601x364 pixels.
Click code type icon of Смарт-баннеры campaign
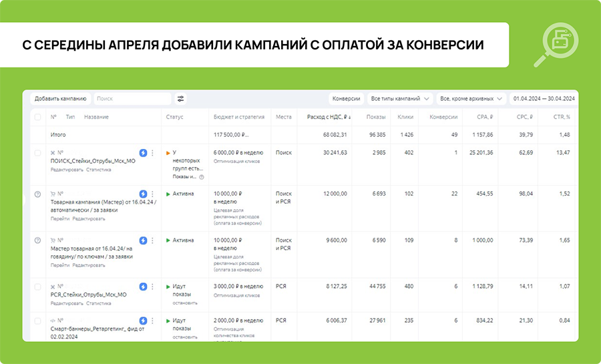[x=53, y=321]
